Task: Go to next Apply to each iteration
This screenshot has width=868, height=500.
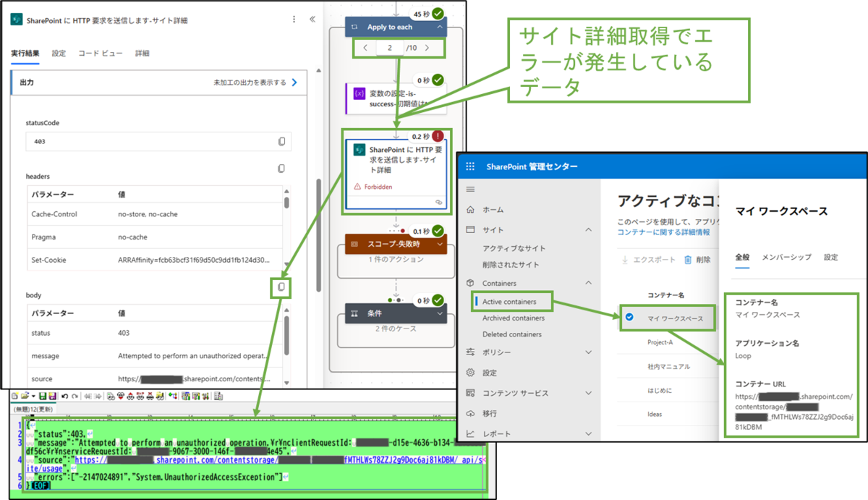Action: coord(427,48)
